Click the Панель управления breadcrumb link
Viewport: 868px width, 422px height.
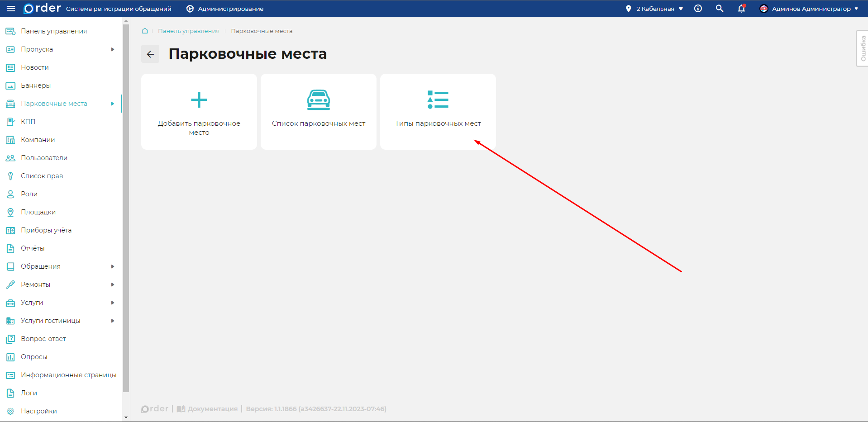(188, 31)
